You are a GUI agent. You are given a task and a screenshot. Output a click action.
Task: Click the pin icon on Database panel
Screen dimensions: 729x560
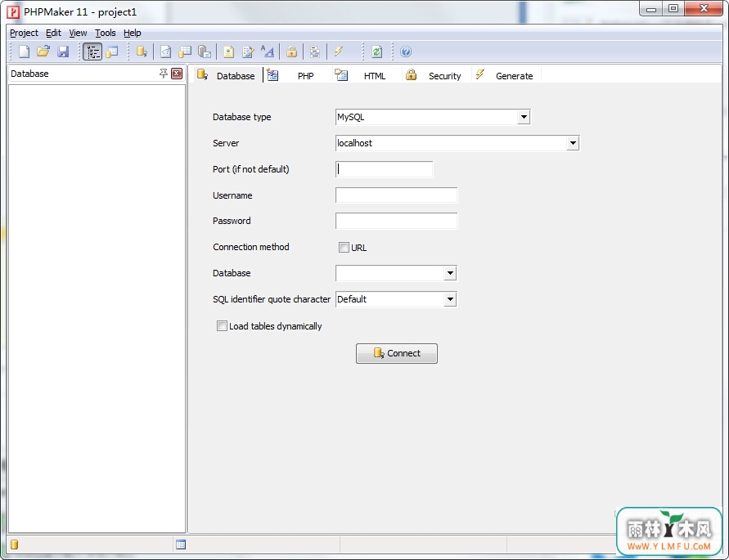click(x=163, y=74)
